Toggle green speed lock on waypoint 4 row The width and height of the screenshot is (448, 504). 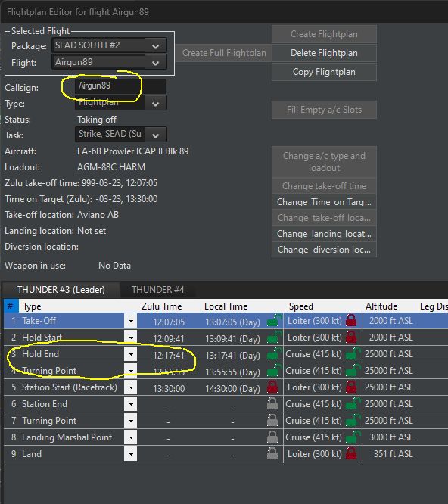click(x=353, y=371)
